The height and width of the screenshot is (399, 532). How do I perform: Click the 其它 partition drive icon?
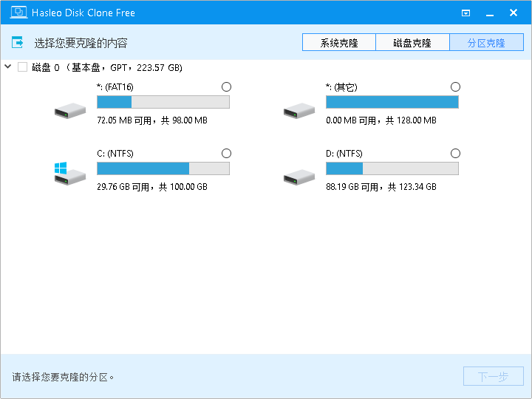299,111
